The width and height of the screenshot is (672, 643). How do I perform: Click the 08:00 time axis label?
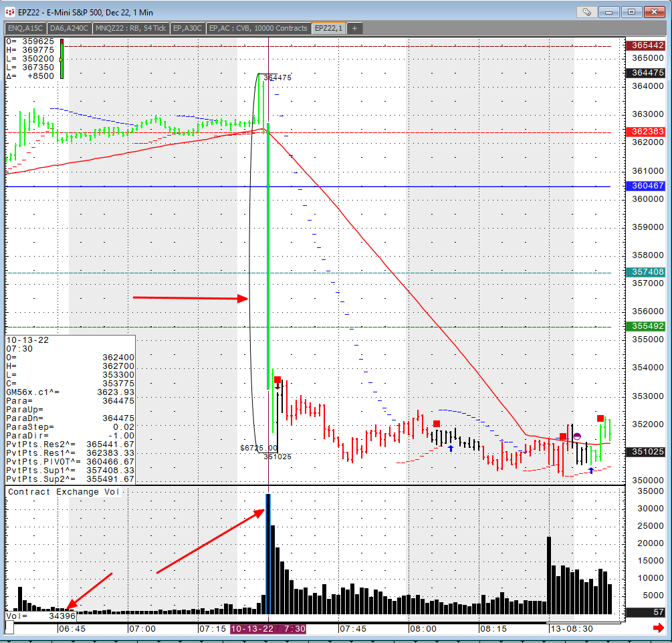tap(423, 629)
